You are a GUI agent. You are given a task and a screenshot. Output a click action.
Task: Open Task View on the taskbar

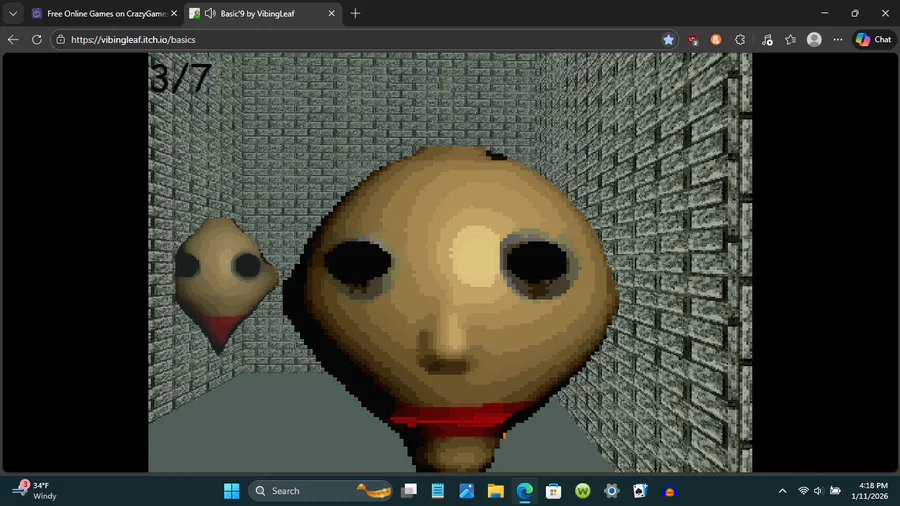click(x=409, y=491)
